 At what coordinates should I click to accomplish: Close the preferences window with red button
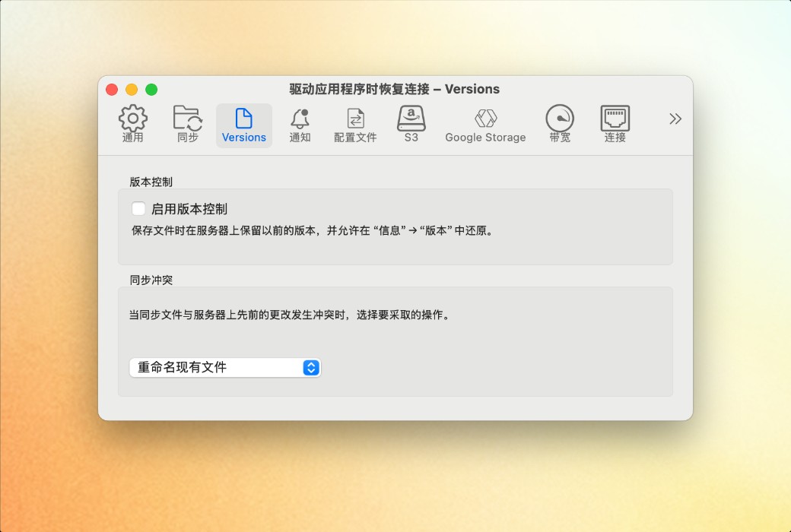click(x=112, y=90)
